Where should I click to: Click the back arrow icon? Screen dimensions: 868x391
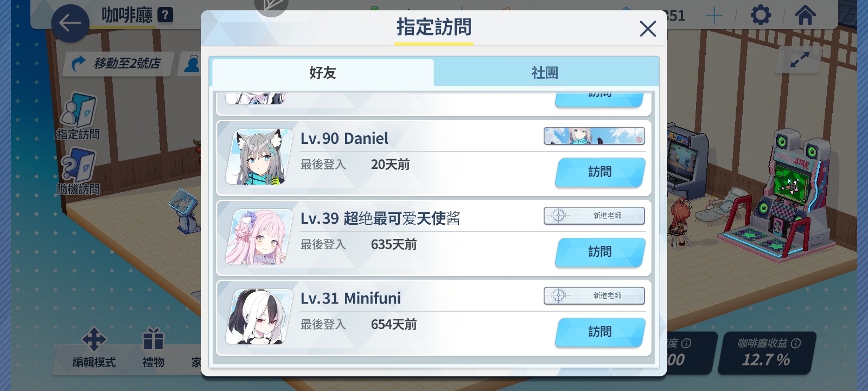pyautogui.click(x=70, y=23)
